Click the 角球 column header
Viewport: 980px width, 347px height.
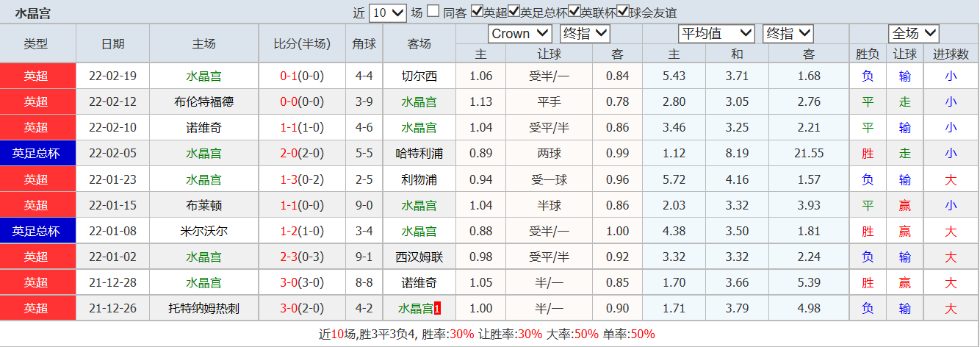pos(364,44)
